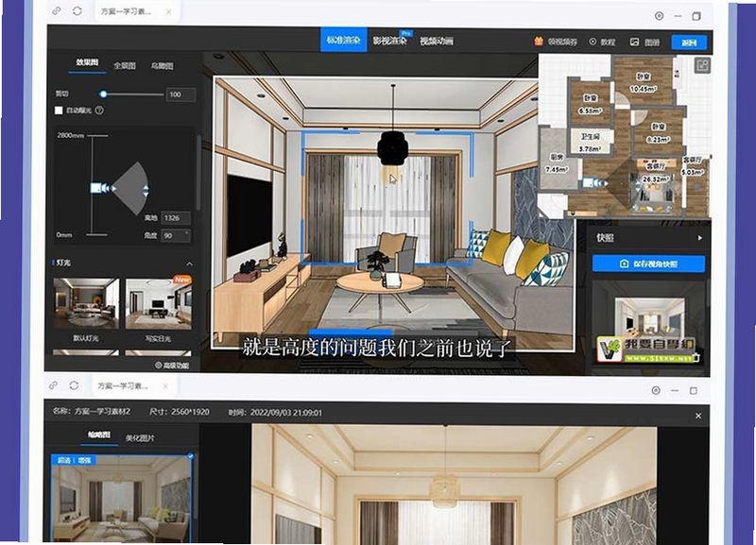The height and width of the screenshot is (545, 756).
Task: Click the angle field showing 90
Action: [176, 235]
